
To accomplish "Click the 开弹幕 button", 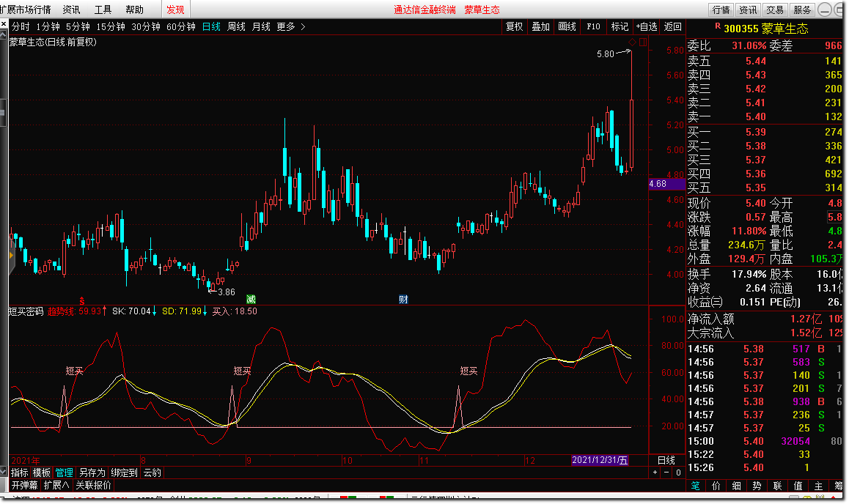I will (25, 485).
